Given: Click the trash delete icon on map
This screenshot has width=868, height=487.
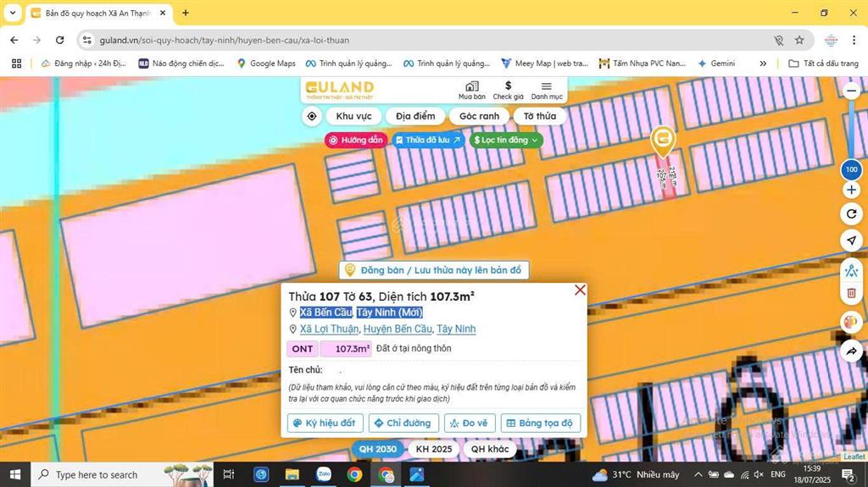Looking at the screenshot, I should point(851,293).
